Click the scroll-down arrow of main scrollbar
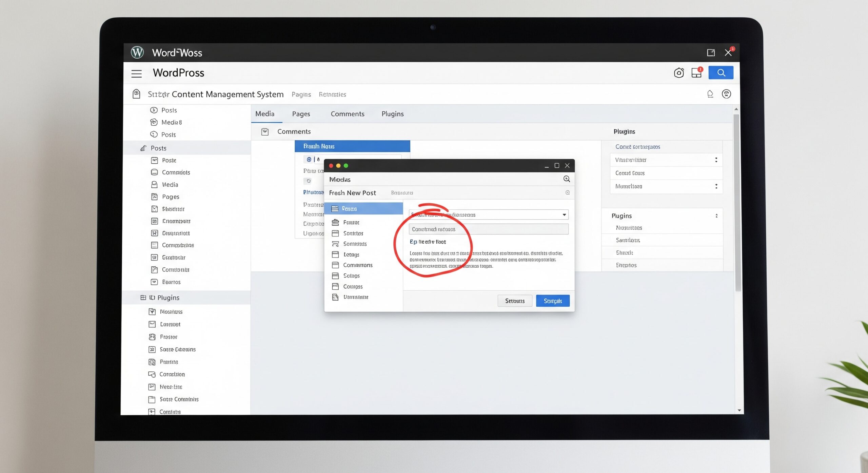This screenshot has height=473, width=868. pos(739,410)
